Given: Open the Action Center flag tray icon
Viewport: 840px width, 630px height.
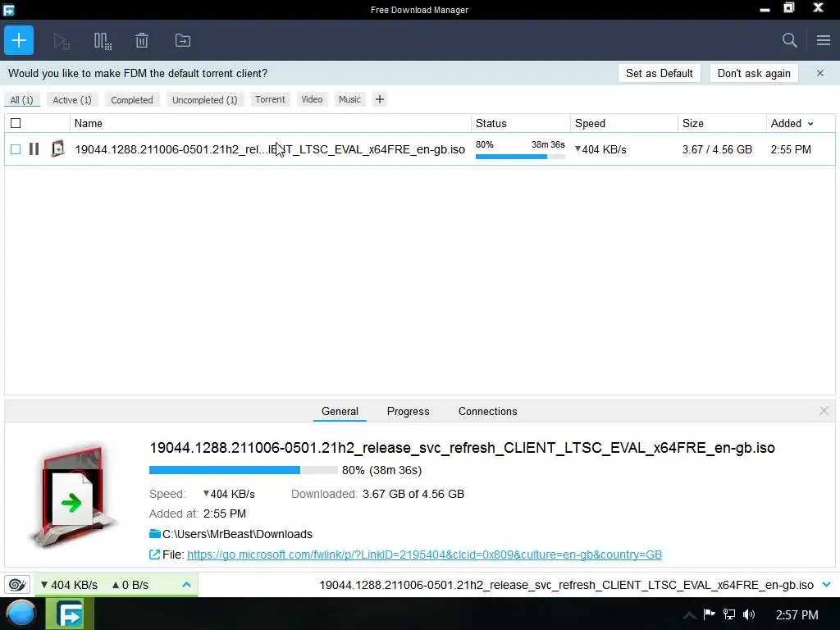Looking at the screenshot, I should click(709, 614).
